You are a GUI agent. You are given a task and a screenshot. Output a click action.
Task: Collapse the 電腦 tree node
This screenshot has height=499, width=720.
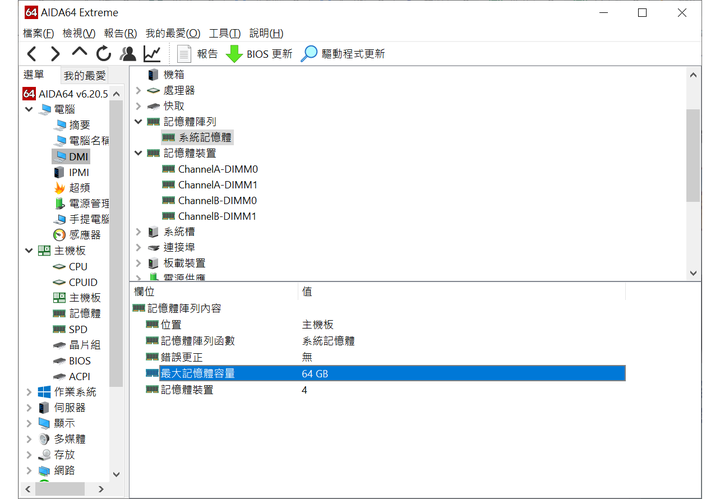(x=29, y=109)
